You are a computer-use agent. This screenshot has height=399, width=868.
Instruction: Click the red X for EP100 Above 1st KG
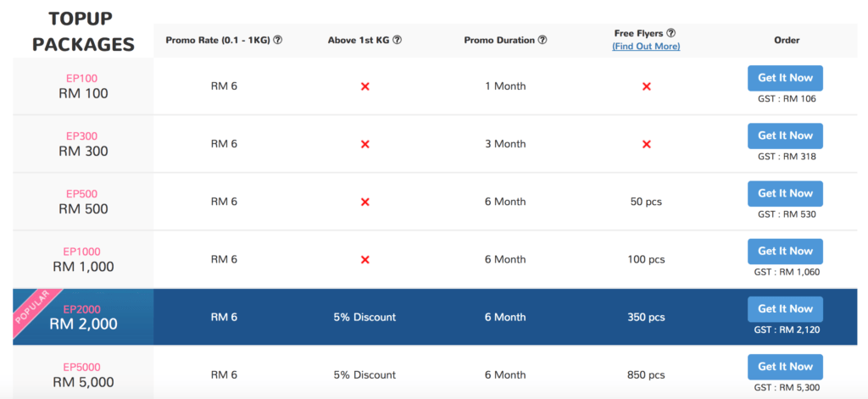(x=364, y=86)
